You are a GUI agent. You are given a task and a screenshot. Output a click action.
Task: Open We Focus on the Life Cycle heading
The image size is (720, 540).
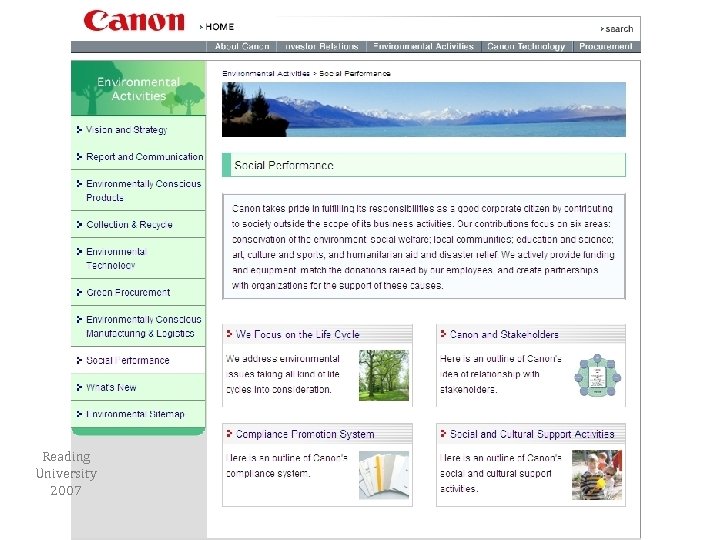click(298, 335)
